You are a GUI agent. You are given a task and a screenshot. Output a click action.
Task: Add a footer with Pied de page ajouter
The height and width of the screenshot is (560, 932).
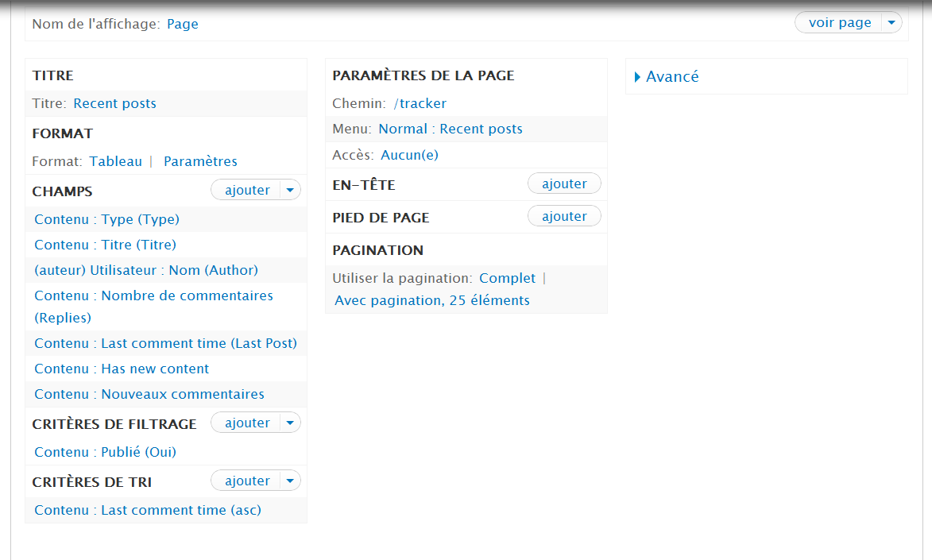tap(564, 217)
